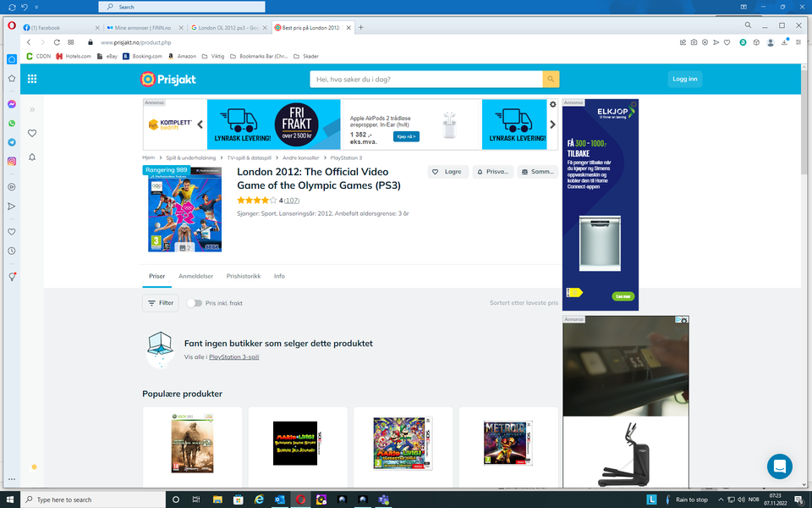This screenshot has height=508, width=812.
Task: Open Sortert etter laveste pris sorting
Action: point(524,303)
